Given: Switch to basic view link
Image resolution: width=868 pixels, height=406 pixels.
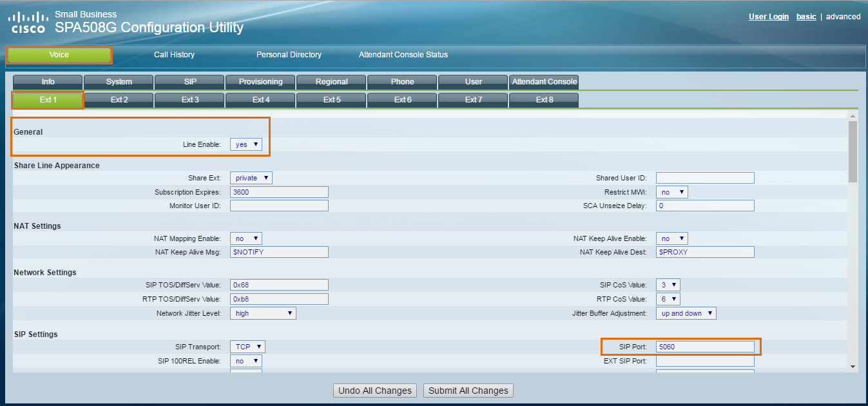Looking at the screenshot, I should point(806,17).
